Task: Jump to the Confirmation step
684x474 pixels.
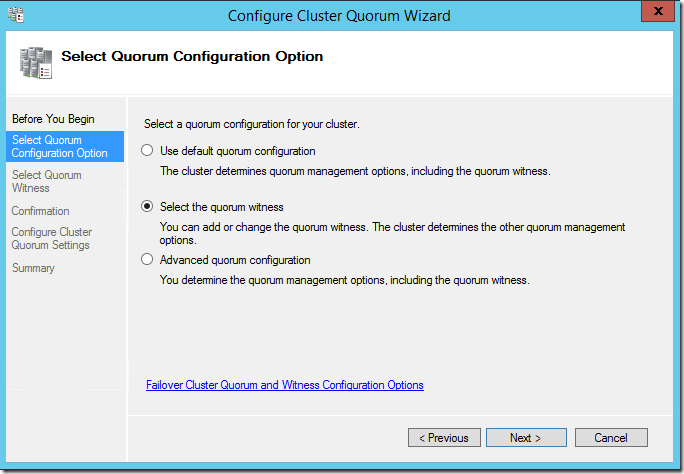Action: pos(41,211)
